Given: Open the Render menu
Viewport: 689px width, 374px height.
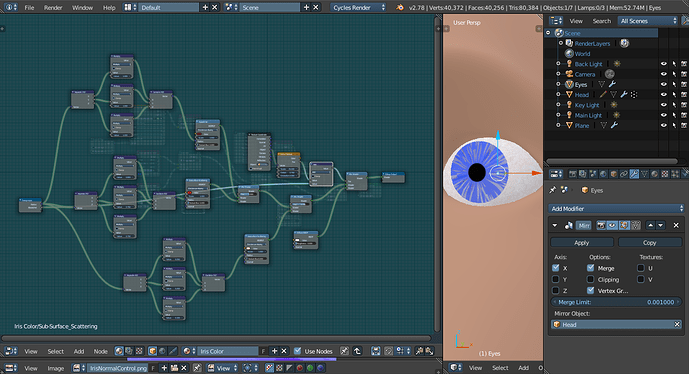Looking at the screenshot, I should [53, 7].
